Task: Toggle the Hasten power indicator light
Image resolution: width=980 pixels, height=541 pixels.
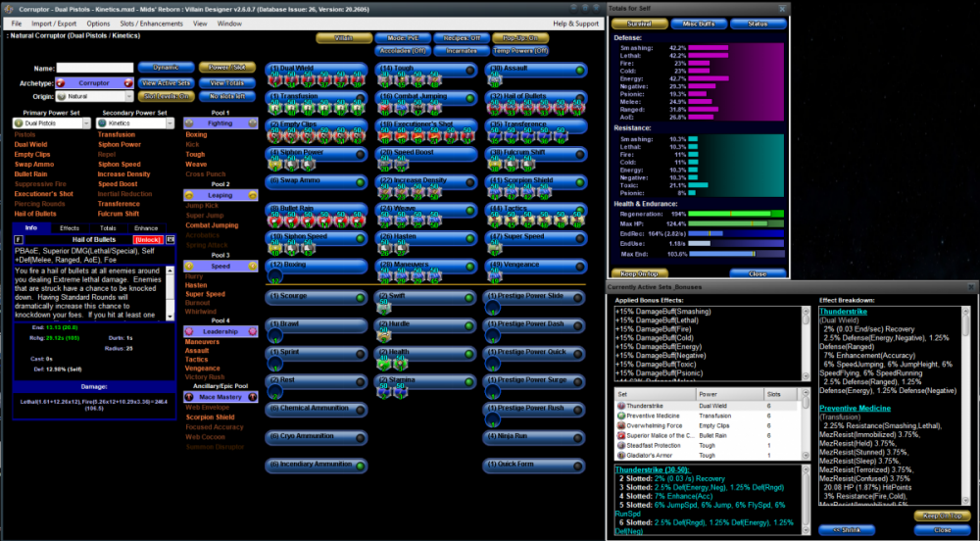Action: 470,239
